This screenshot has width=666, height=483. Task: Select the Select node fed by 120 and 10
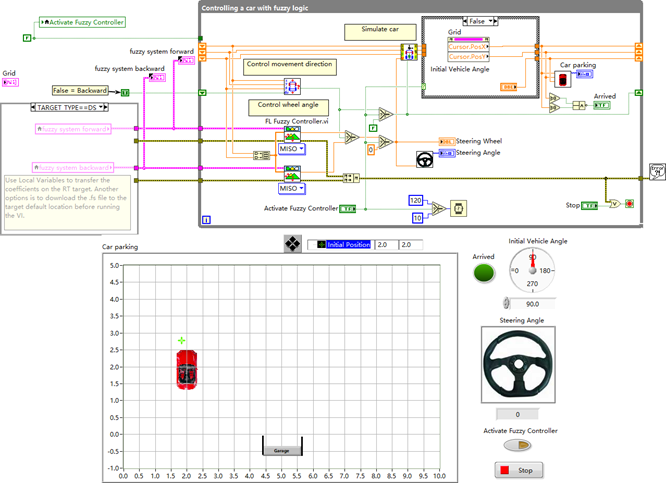(439, 209)
